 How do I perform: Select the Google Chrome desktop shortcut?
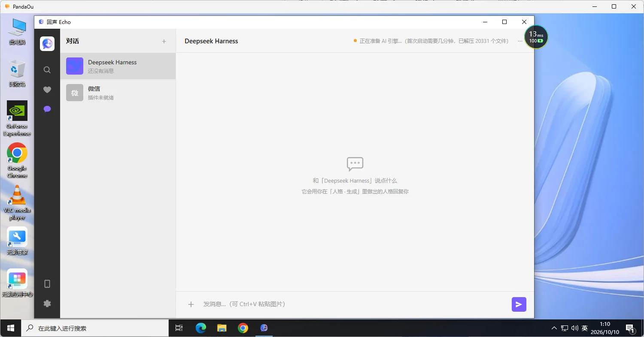tap(17, 160)
